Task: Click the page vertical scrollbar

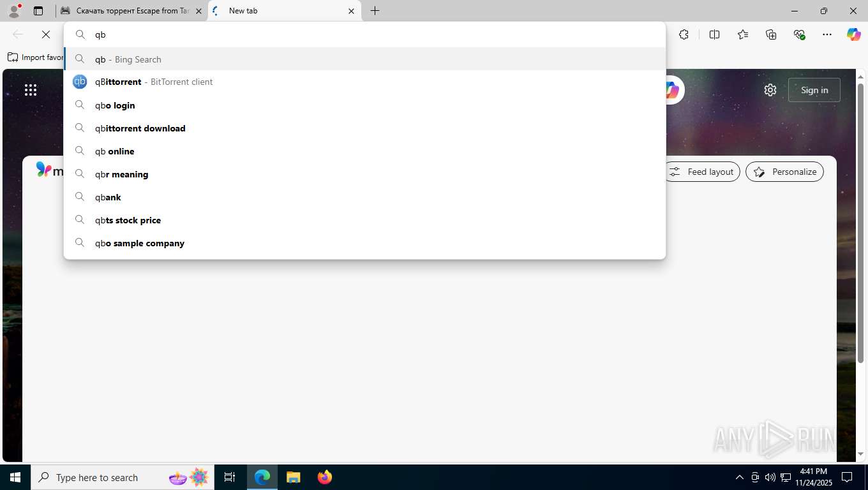Action: click(x=861, y=223)
